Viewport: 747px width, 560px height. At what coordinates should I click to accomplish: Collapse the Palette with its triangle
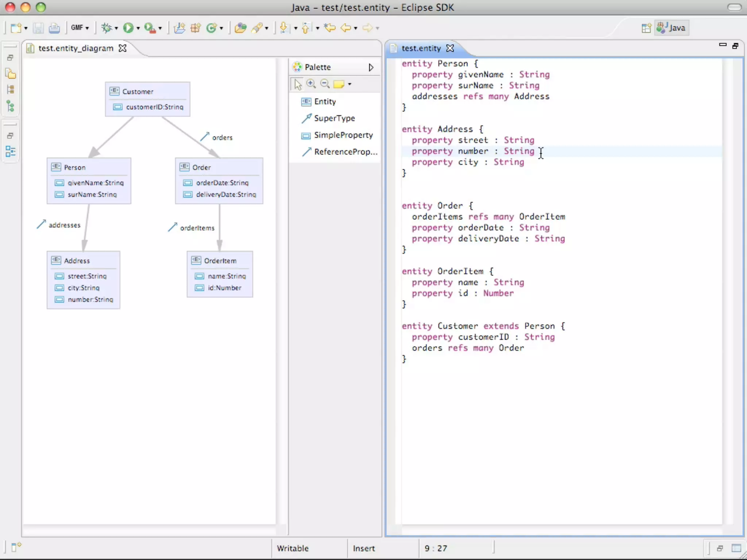371,67
